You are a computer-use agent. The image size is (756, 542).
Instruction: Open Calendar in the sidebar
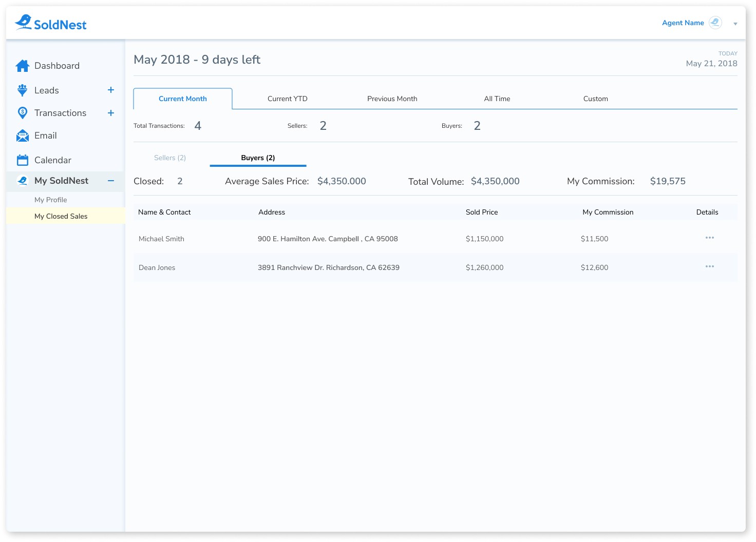coord(53,160)
